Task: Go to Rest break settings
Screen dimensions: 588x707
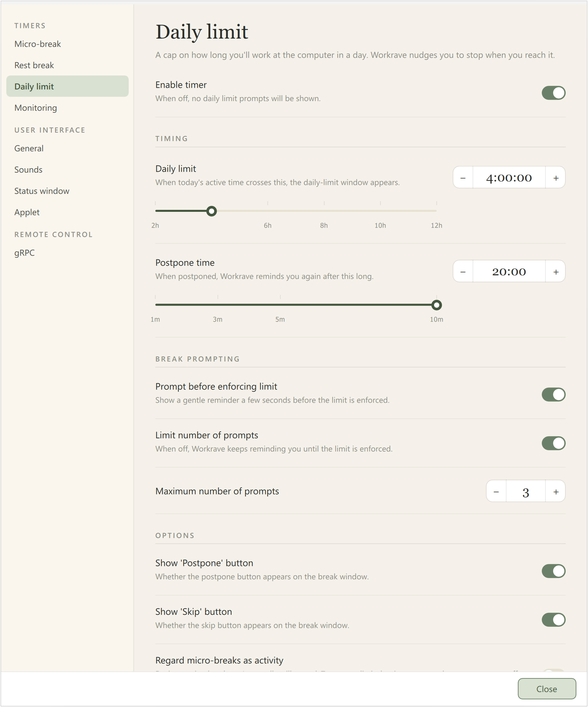Action: 68,65
